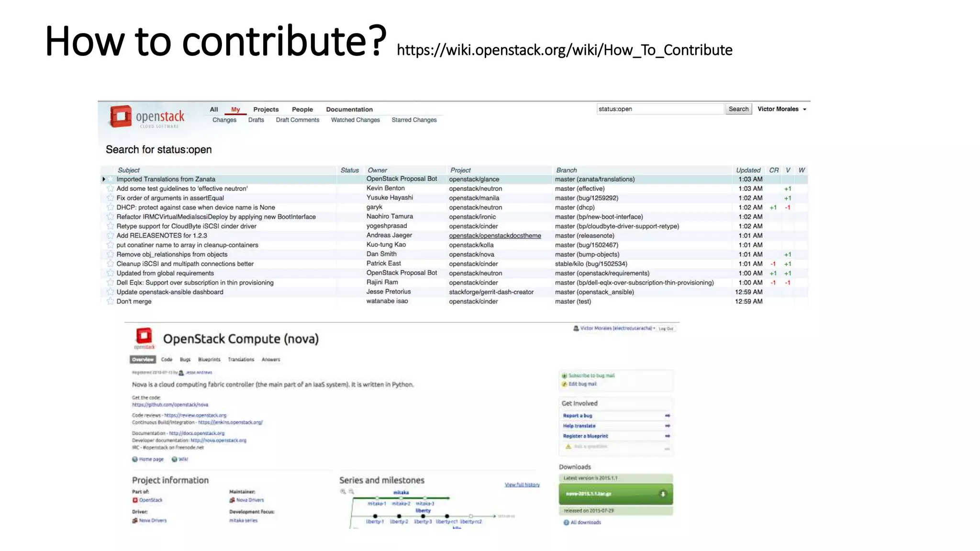Switch to the Bugs tab in Launchpad
Viewport: 980px width, 551px height.
point(185,359)
